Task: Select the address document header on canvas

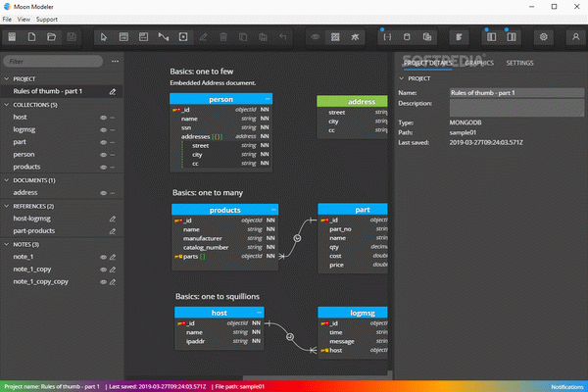Action: click(x=352, y=101)
